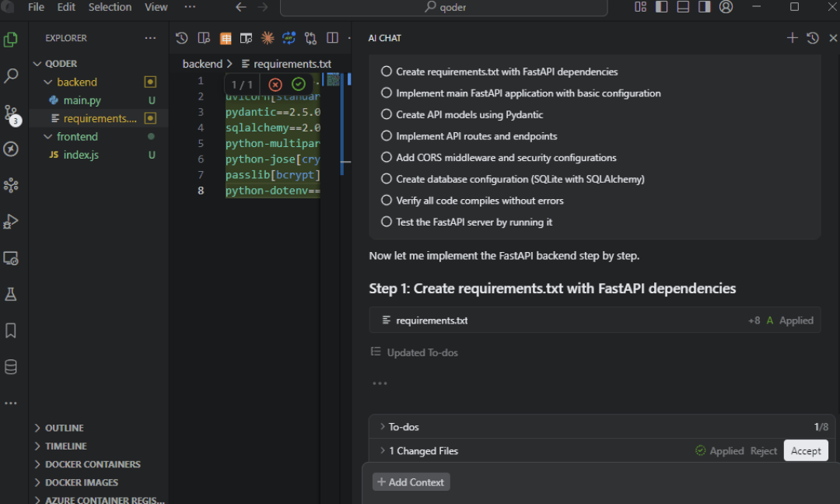Open Explorer more actions ellipsis
Viewport: 840px width, 504px height.
[x=151, y=38]
